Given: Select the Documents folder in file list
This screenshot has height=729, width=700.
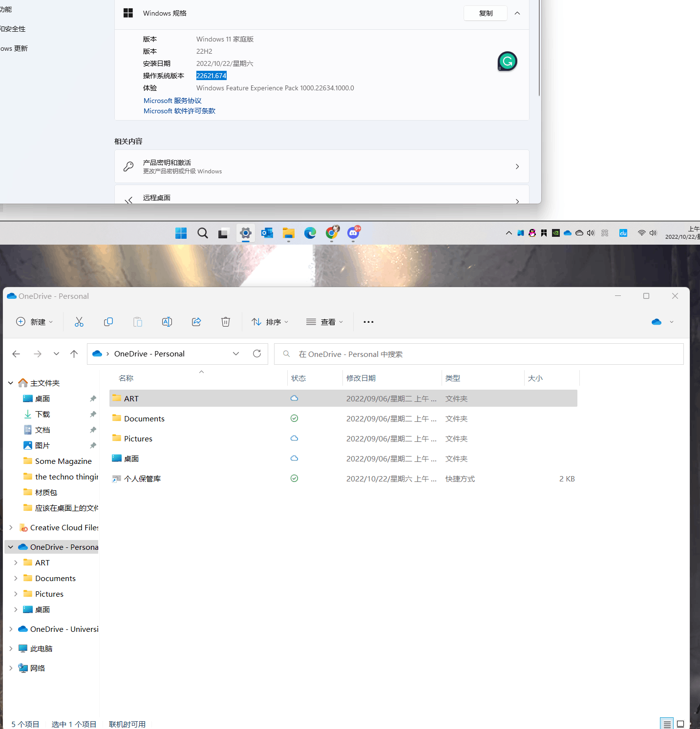Looking at the screenshot, I should (x=343, y=418).
